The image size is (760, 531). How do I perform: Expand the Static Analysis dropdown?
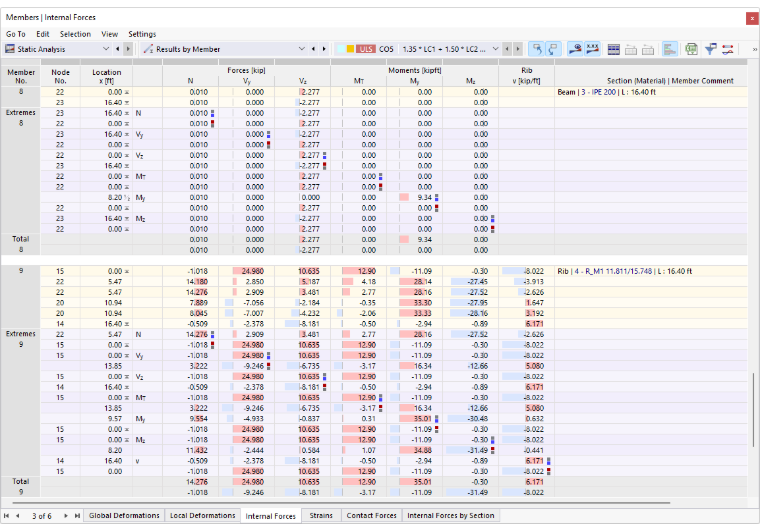click(x=106, y=49)
